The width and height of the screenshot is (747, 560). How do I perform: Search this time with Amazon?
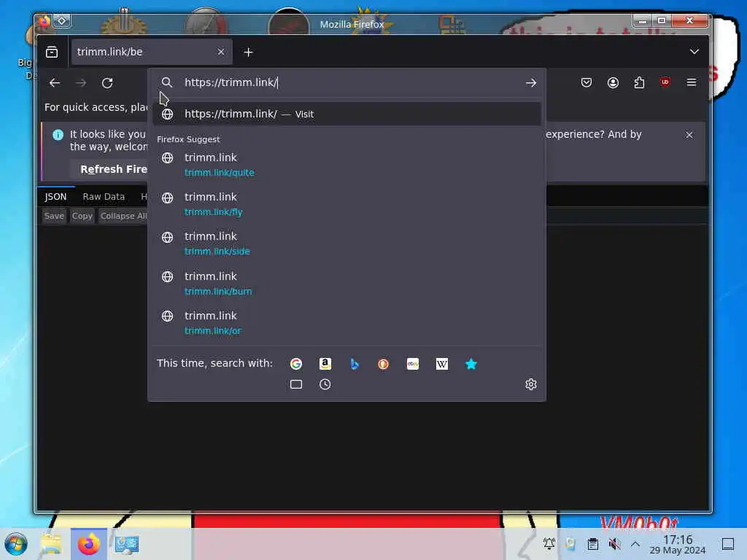coord(325,364)
